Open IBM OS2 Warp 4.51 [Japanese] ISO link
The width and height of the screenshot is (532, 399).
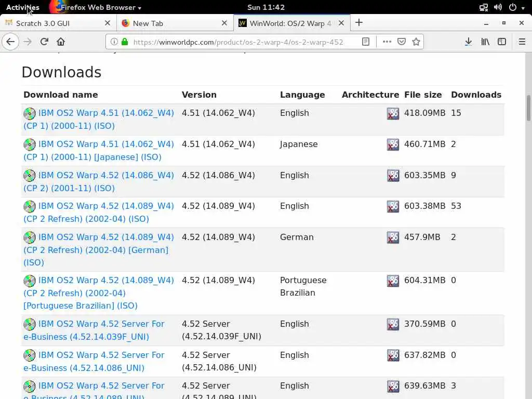click(99, 151)
